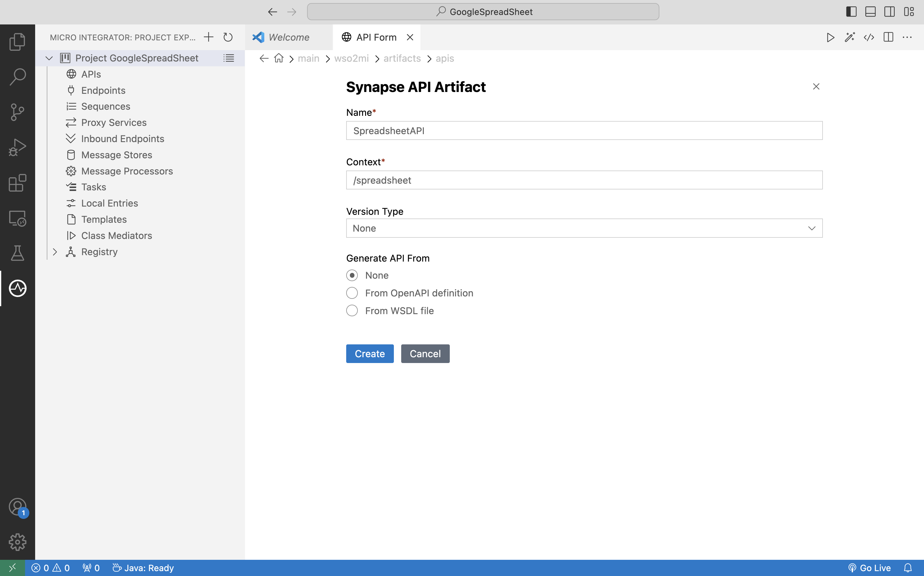924x576 pixels.
Task: Open the Source Control view
Action: click(17, 112)
